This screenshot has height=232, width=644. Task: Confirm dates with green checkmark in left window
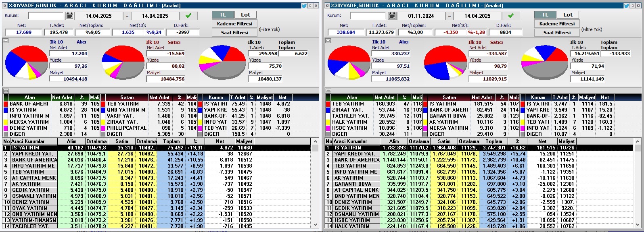point(188,16)
